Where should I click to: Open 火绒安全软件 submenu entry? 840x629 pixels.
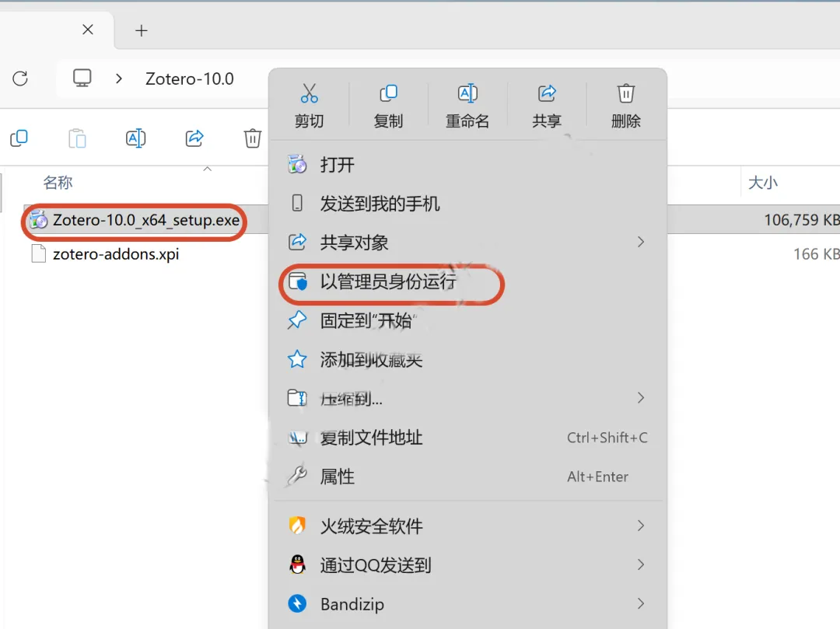[469, 526]
